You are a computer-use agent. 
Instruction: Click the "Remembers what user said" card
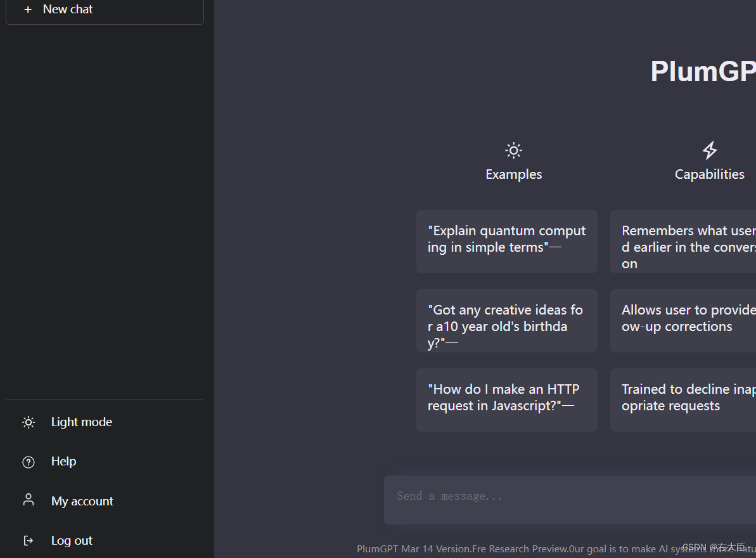(682, 241)
